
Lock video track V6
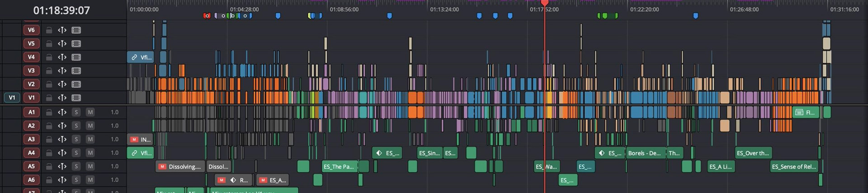[x=49, y=30]
